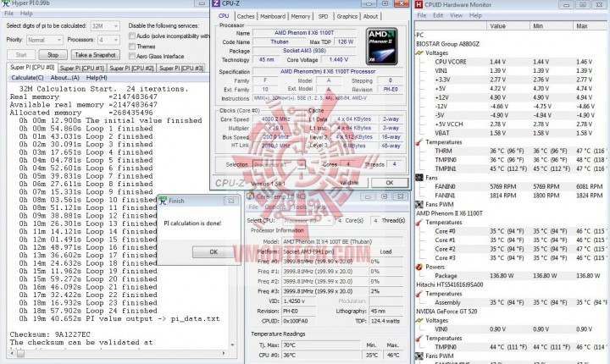This screenshot has width=610, height=364.
Task: Open the CPU-Z Graphics tab
Action: coord(347,16)
